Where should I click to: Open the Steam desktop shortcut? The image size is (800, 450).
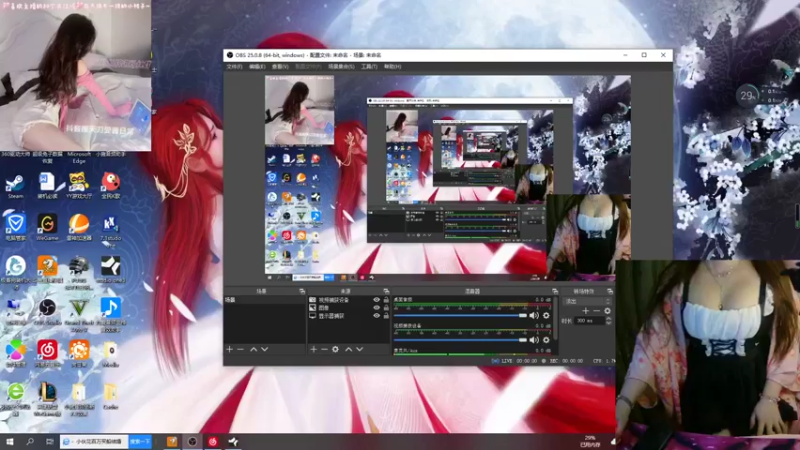pyautogui.click(x=15, y=186)
